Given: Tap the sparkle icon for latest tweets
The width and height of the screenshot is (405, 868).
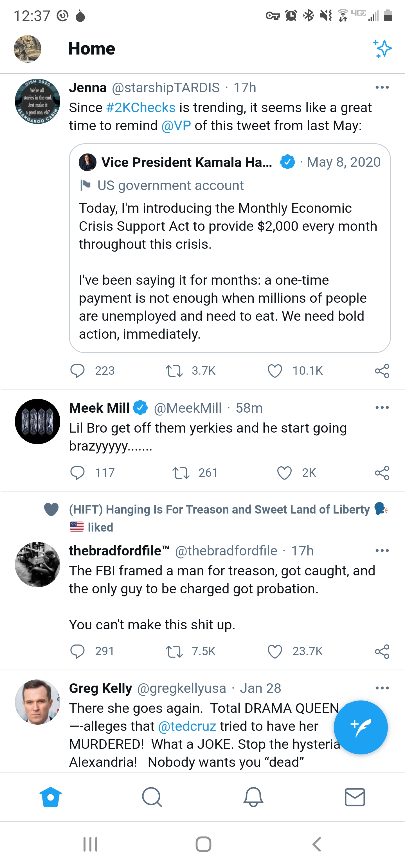Looking at the screenshot, I should [x=382, y=49].
